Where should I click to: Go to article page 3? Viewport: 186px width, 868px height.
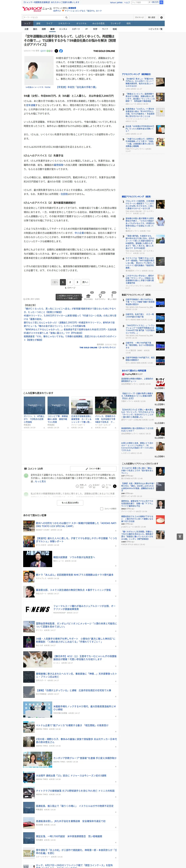point(77,282)
